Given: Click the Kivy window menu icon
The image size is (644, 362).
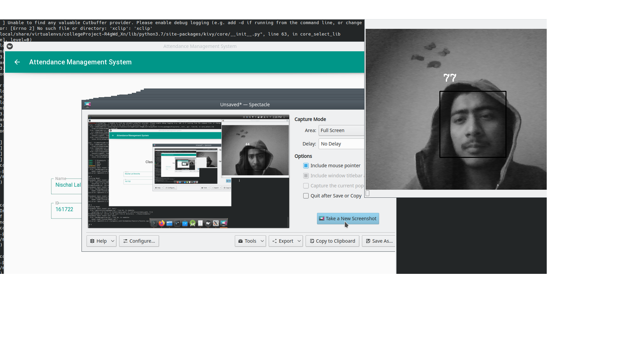Looking at the screenshot, I should click(x=10, y=46).
